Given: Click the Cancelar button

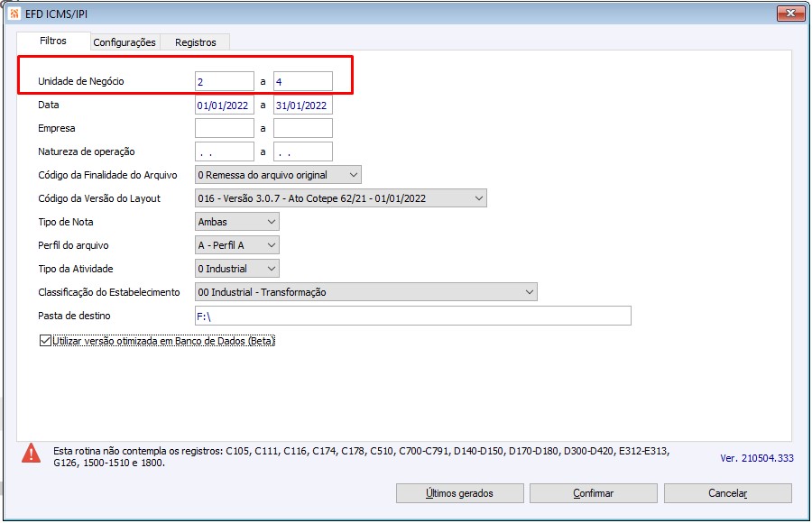Looking at the screenshot, I should point(727,493).
